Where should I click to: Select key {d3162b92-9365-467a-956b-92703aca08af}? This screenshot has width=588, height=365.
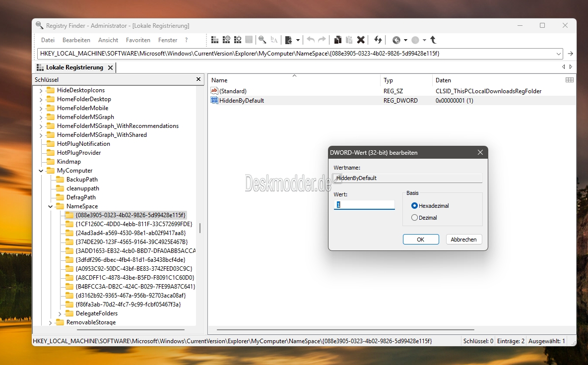(x=131, y=295)
